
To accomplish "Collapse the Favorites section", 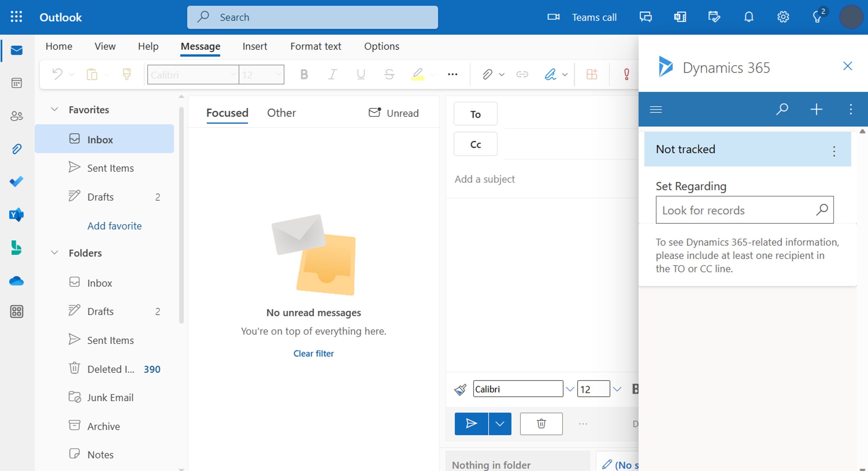I will point(54,109).
